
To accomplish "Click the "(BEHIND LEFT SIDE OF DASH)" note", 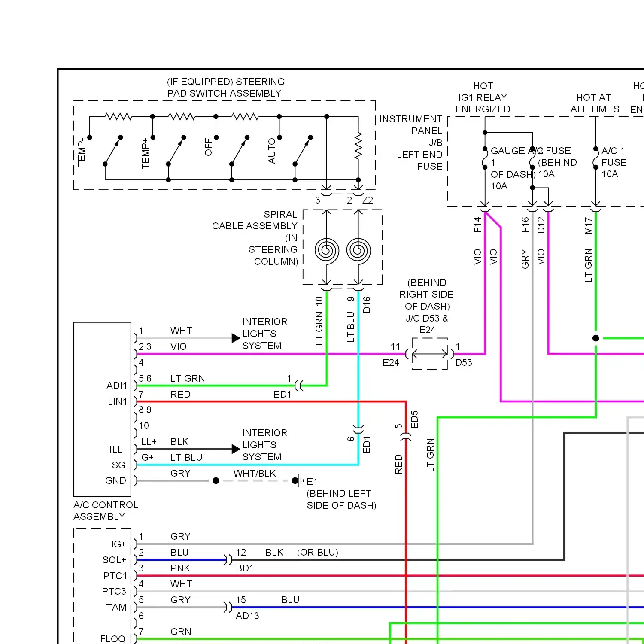I will (341, 499).
